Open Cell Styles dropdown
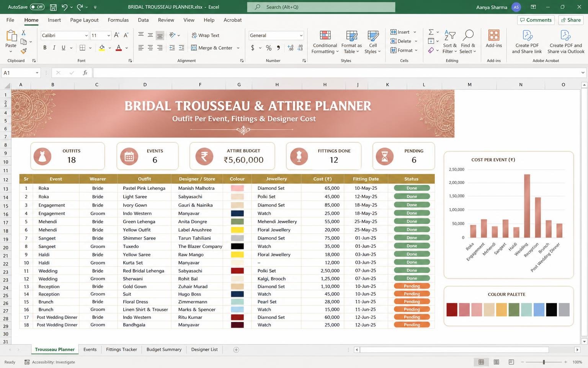Viewport: 588px width, 368px height. [x=373, y=42]
